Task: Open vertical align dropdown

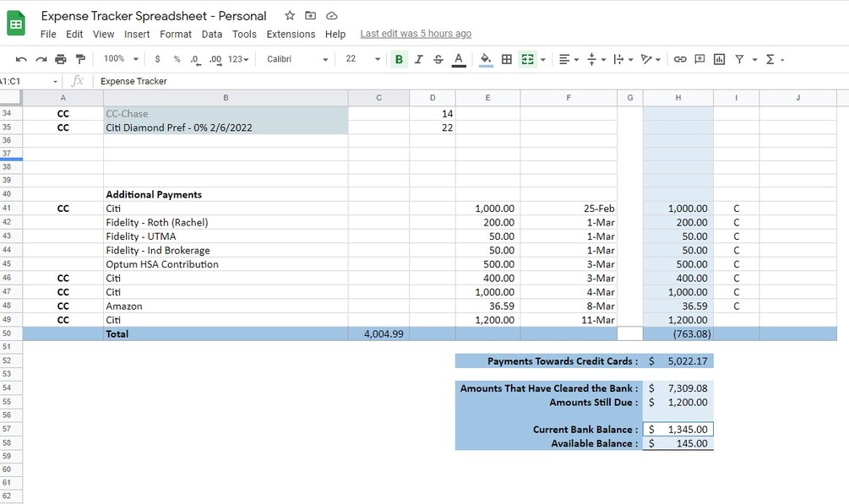Action: click(x=596, y=59)
